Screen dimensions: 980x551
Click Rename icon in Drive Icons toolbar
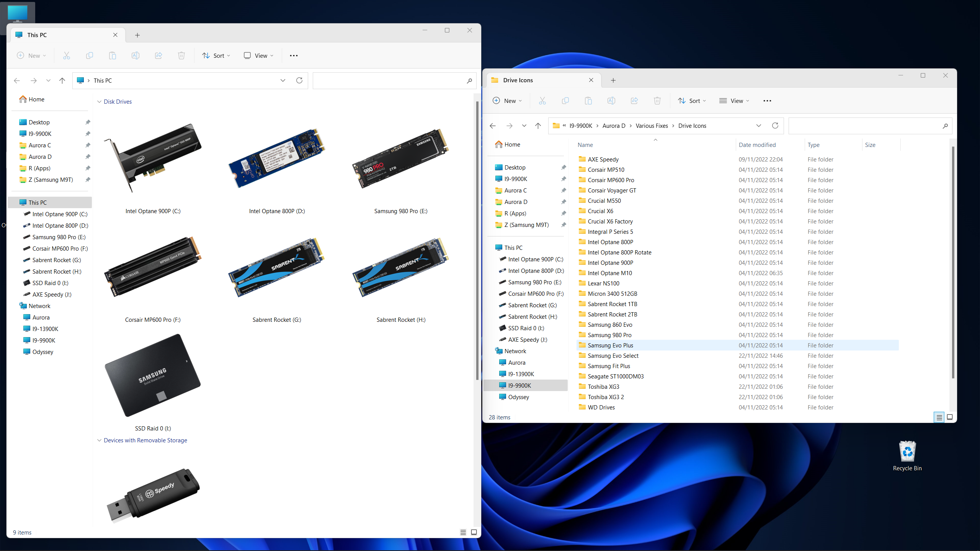coord(611,101)
